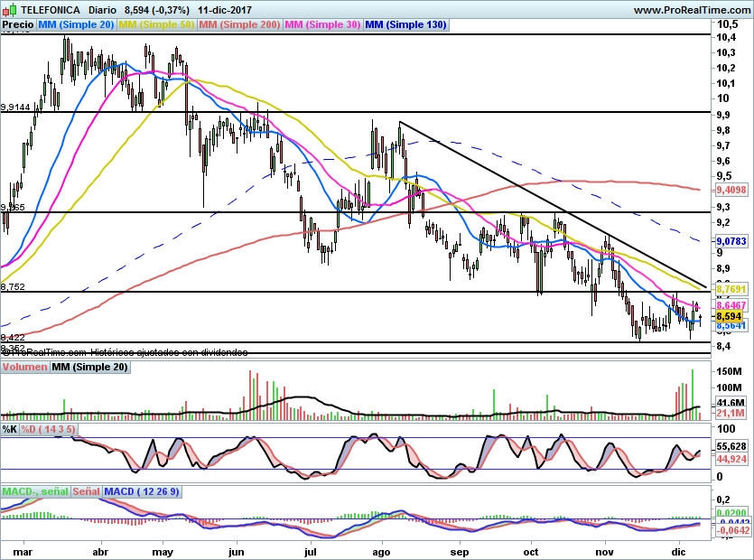
Task: Click the 'MACD-, señal' histogram label
Action: pos(35,491)
